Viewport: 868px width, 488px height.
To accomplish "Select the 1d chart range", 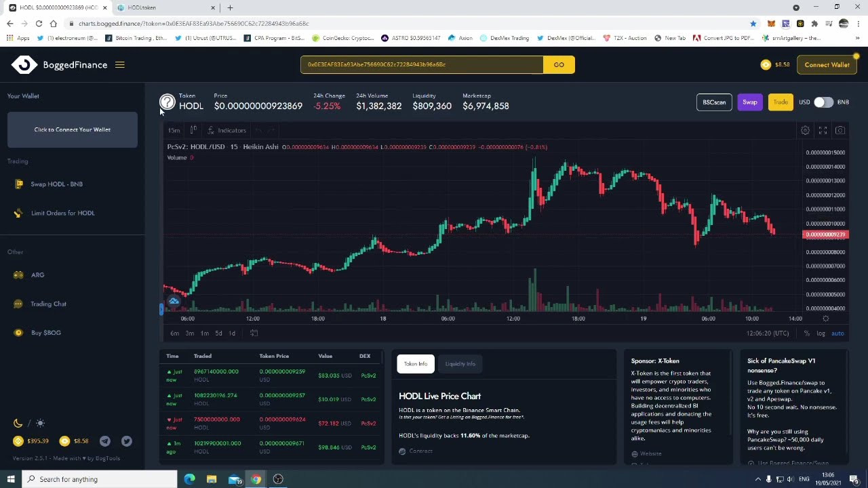I will [x=232, y=333].
